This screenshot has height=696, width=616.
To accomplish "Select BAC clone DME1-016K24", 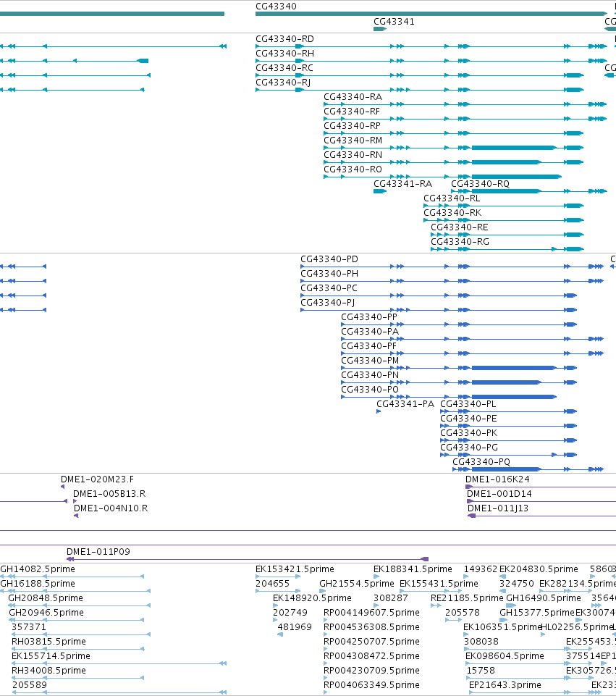I will [x=497, y=479].
